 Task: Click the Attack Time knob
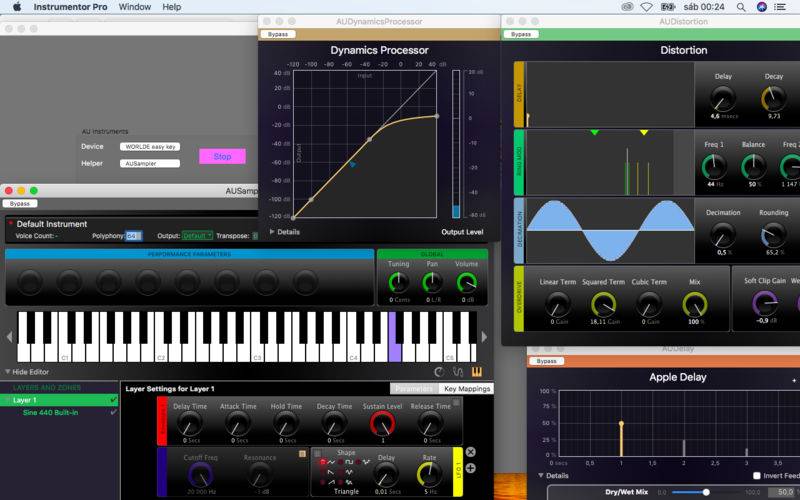(238, 423)
